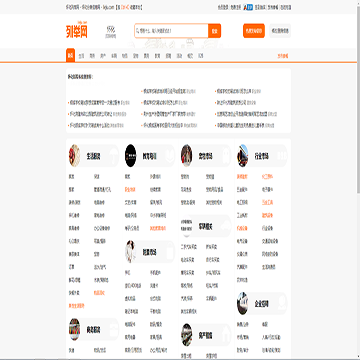This screenshot has width=360, height=360.
Task: Click the orange search button
Action: 215,31
